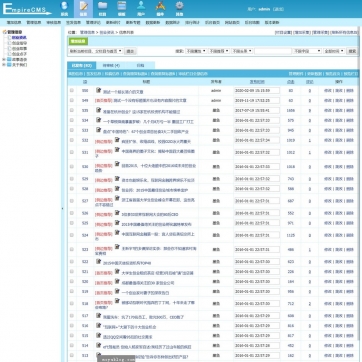The image size is (362, 362).
Task: Tick the checkbox for row ID 535
Action: [72, 110]
